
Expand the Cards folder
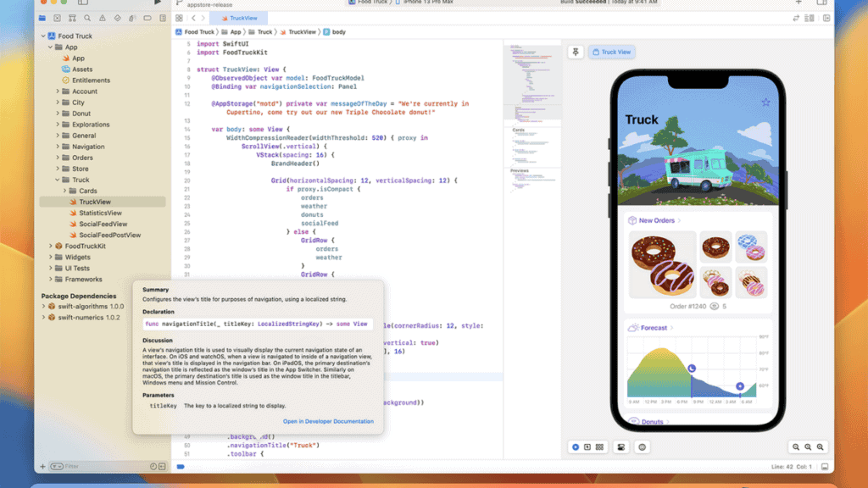tap(64, 191)
